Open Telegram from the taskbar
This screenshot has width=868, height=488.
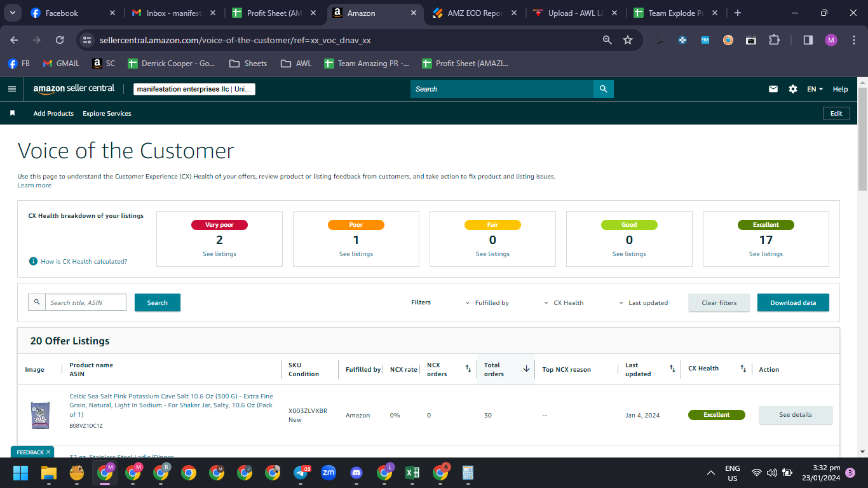point(301,473)
